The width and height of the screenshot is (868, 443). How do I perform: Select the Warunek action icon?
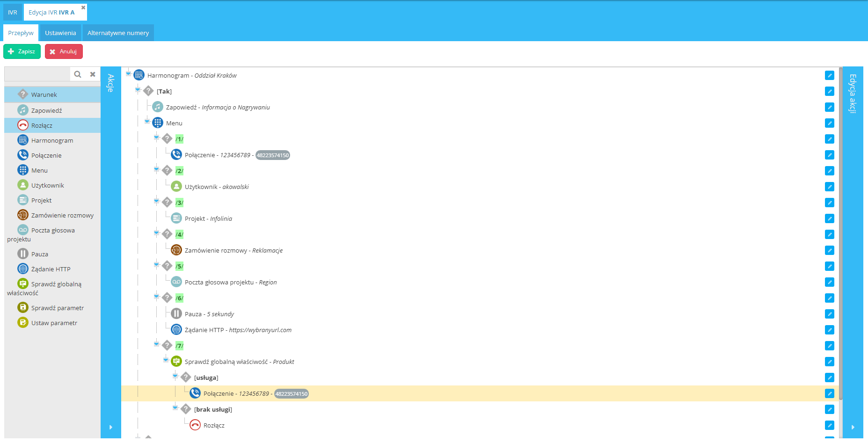click(22, 94)
